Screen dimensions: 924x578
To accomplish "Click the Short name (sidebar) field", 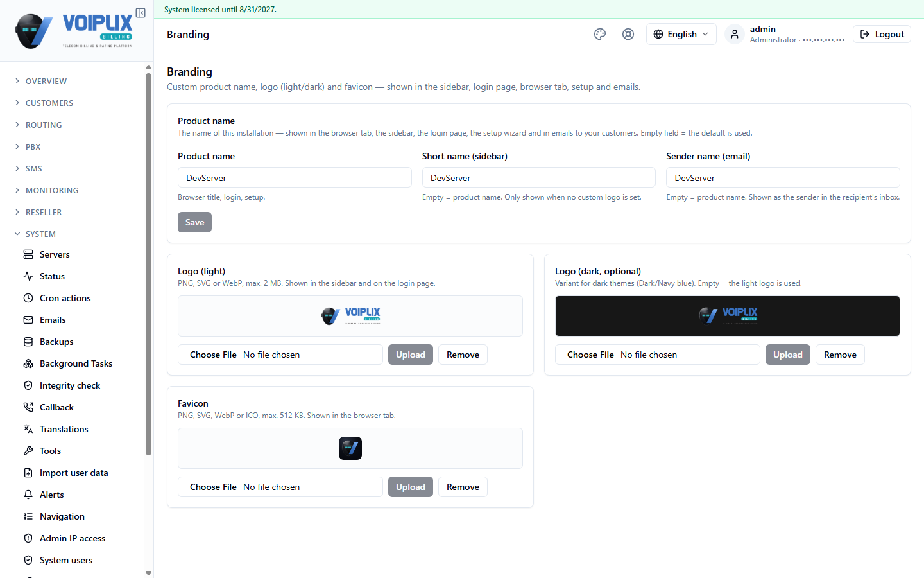I will [x=539, y=177].
